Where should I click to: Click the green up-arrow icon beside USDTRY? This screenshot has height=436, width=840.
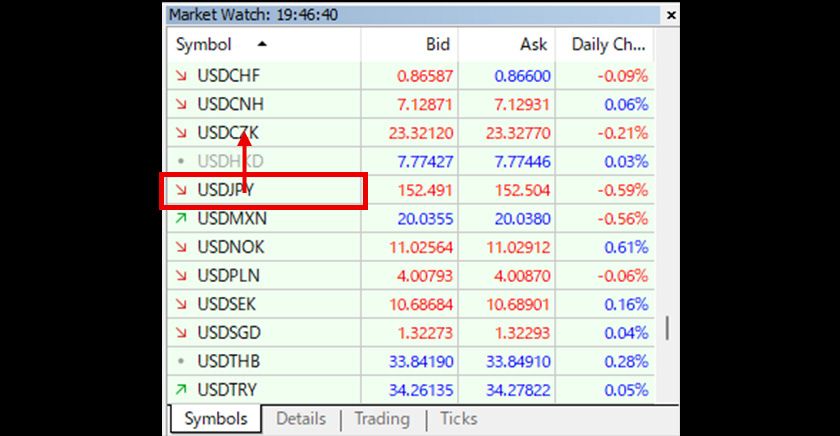pyautogui.click(x=180, y=389)
